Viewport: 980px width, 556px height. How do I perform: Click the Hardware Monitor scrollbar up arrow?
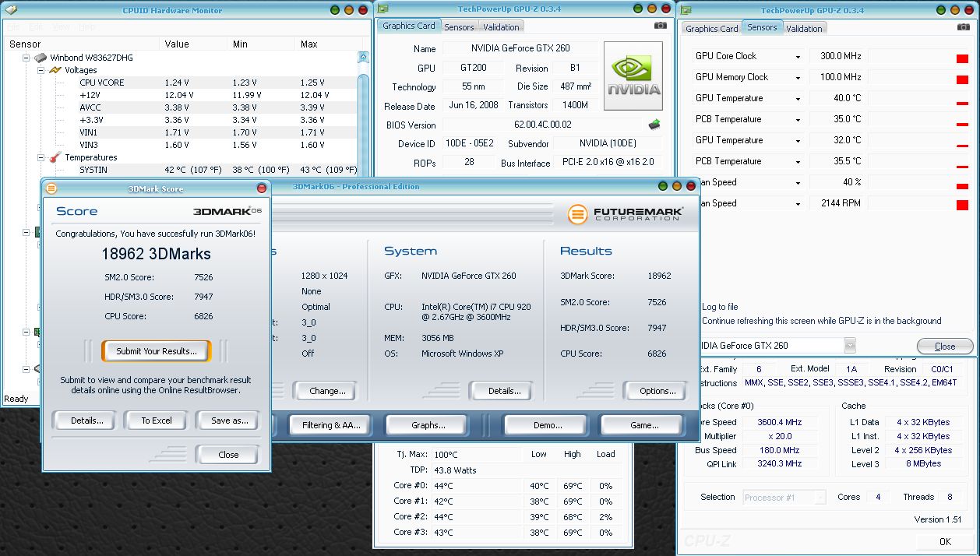363,58
